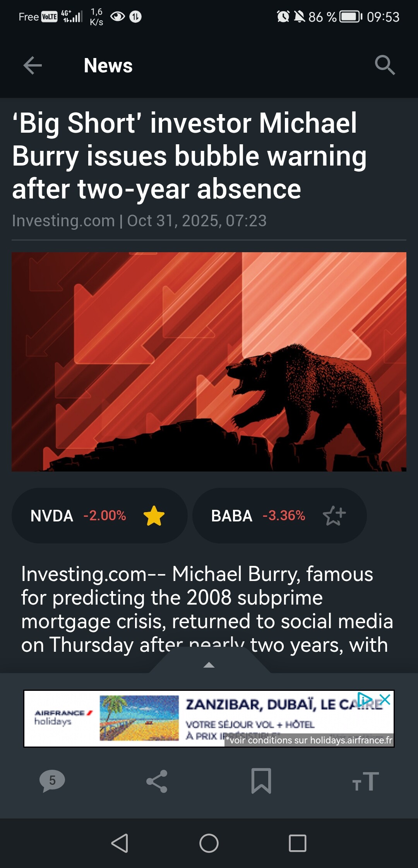418x868 pixels.
Task: Expand the bottom panel with the up arrow
Action: point(209,665)
